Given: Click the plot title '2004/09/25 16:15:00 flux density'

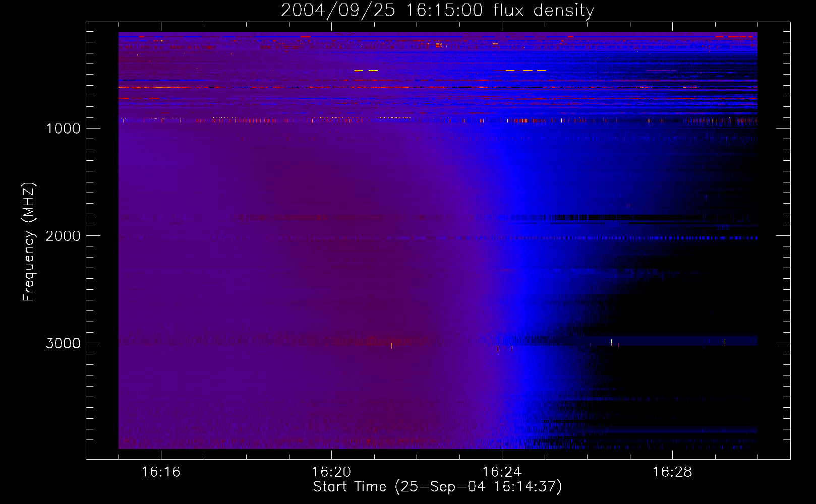Looking at the screenshot, I should pos(437,11).
